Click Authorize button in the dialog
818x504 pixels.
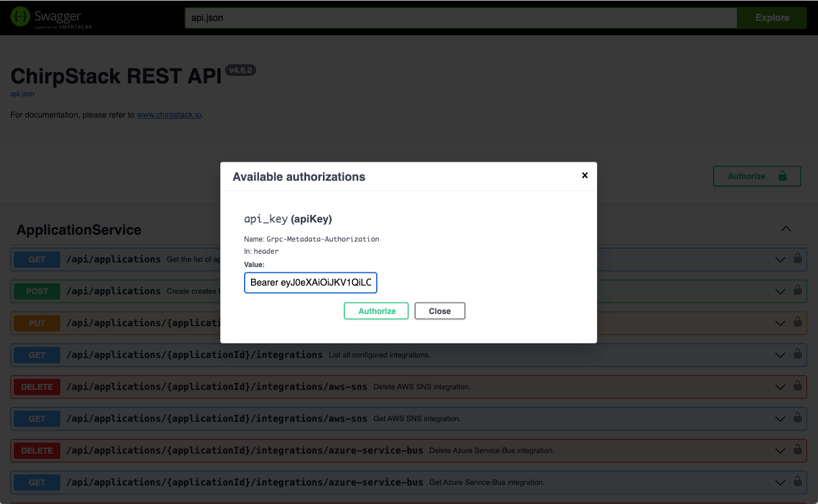tap(376, 311)
